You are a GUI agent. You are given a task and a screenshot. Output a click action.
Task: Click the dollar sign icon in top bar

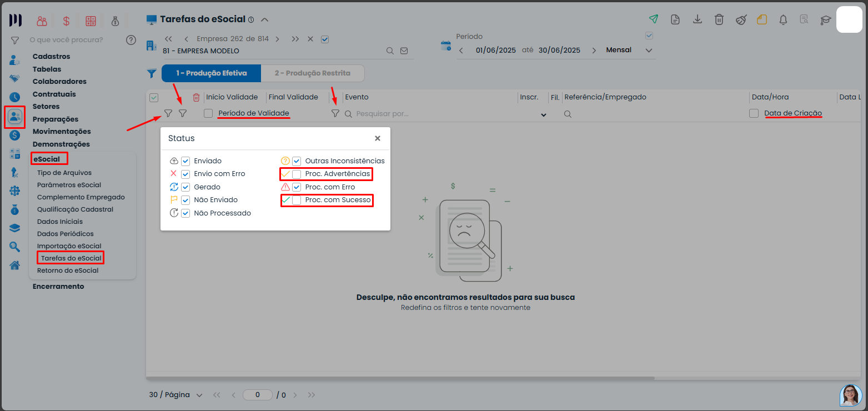(66, 21)
